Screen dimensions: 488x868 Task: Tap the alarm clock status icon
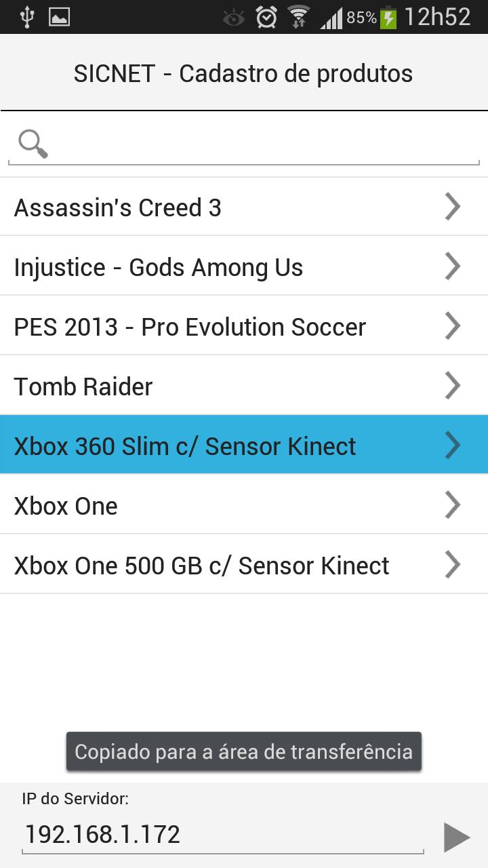pos(266,17)
